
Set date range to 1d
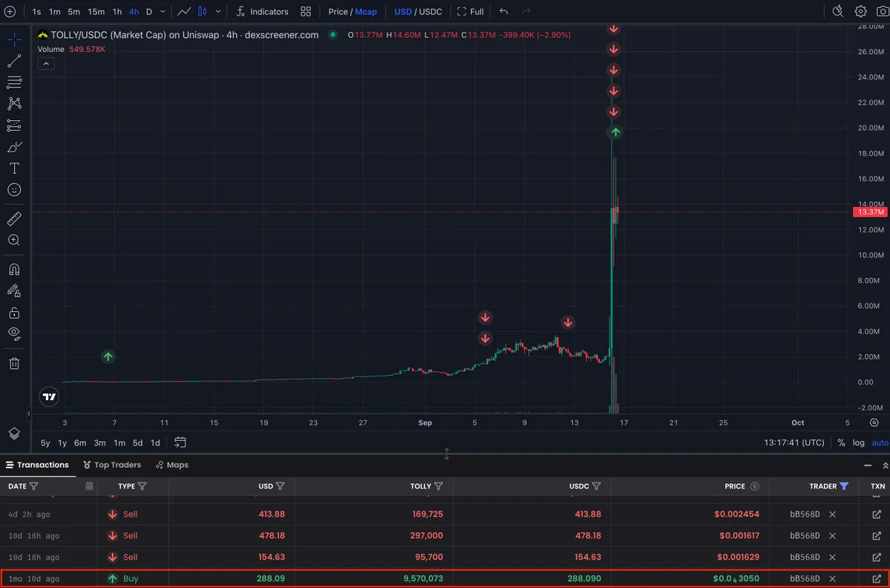click(x=155, y=442)
